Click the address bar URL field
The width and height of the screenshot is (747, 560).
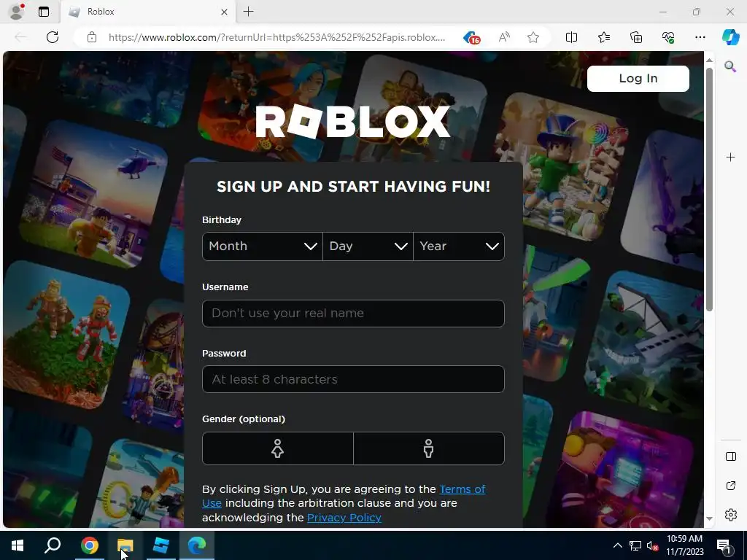pyautogui.click(x=276, y=37)
